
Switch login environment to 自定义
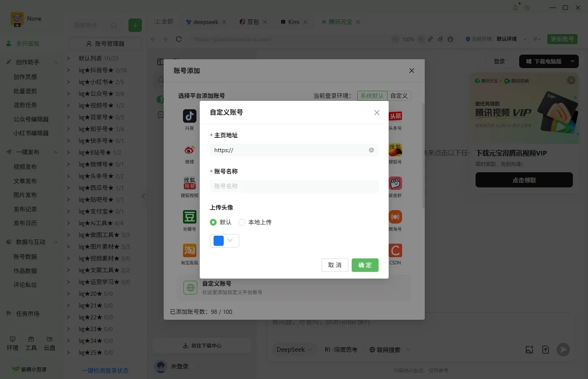[x=398, y=95]
